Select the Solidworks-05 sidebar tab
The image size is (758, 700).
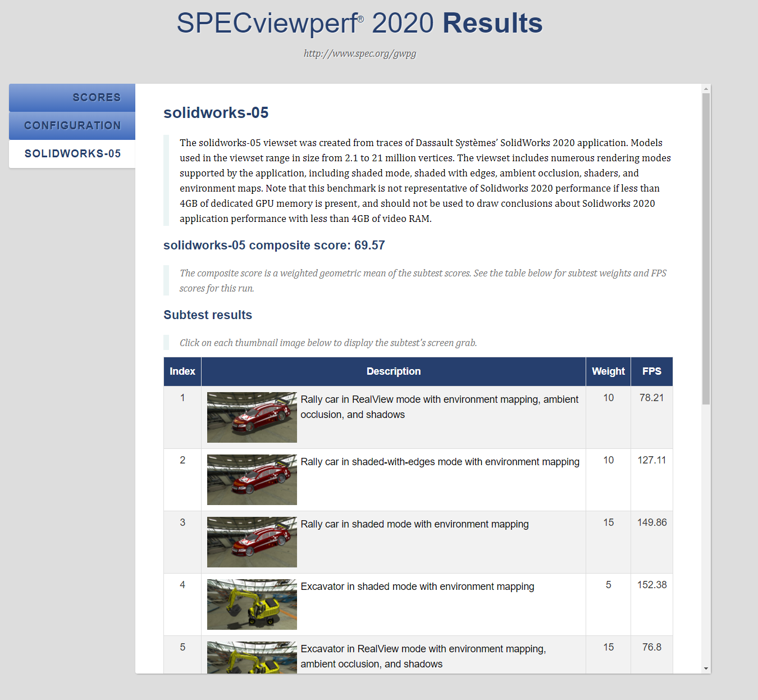tap(72, 154)
